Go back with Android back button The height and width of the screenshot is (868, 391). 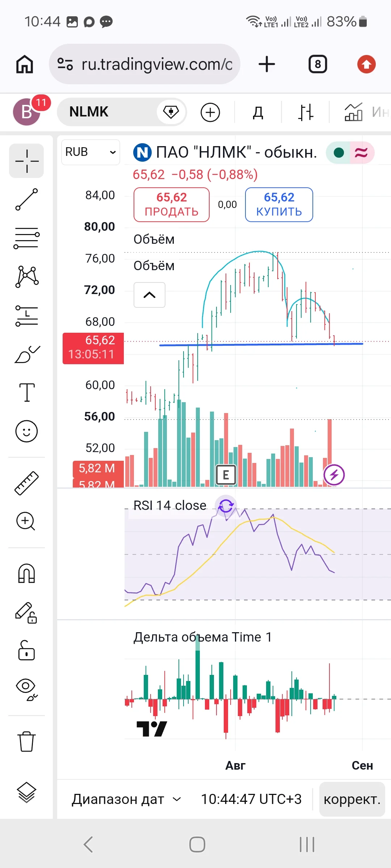point(88,845)
